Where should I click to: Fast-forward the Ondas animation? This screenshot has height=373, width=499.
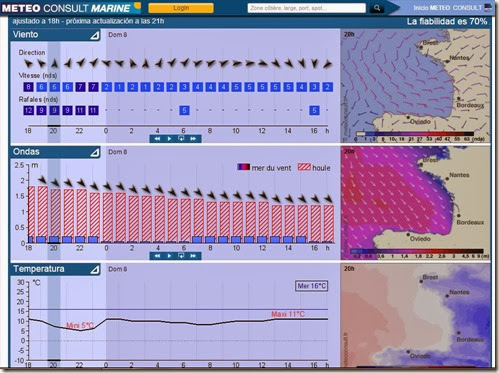193,256
